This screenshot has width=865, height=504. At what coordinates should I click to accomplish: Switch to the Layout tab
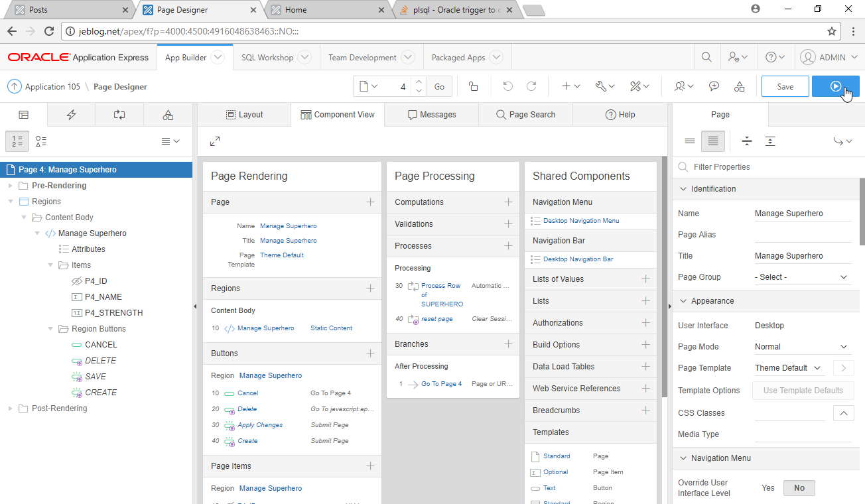tap(244, 114)
